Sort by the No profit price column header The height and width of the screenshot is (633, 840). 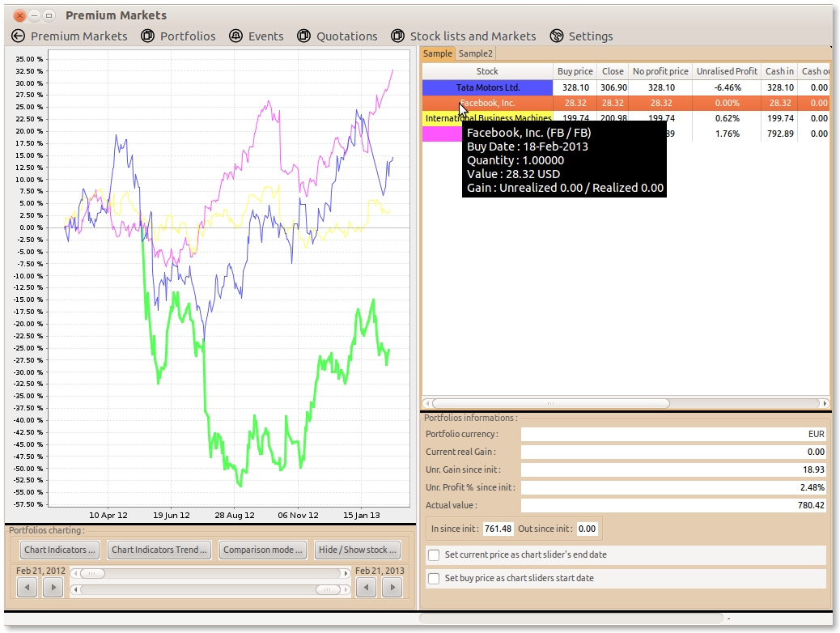(660, 71)
